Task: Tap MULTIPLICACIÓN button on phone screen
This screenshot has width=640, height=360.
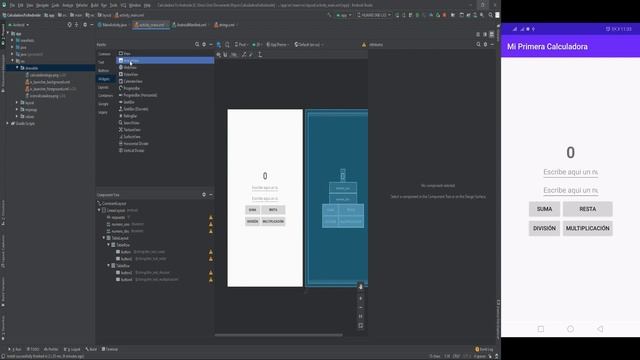Action: tap(587, 228)
